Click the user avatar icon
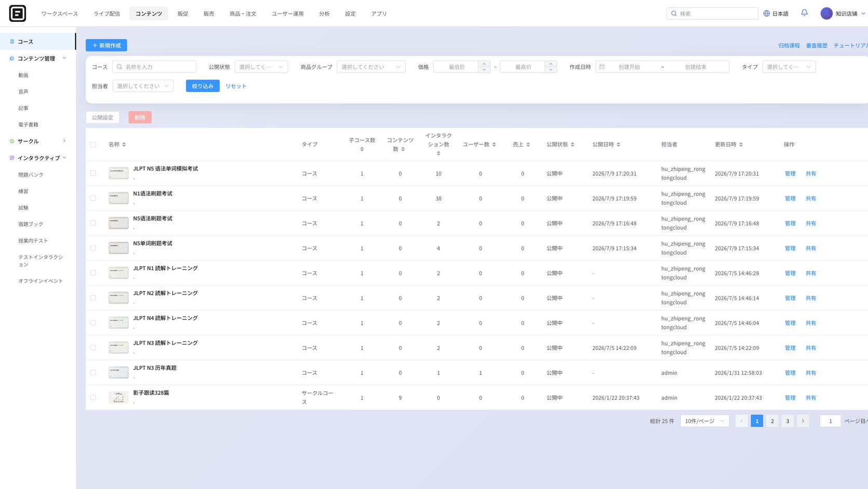The width and height of the screenshot is (868, 489). pyautogui.click(x=826, y=14)
